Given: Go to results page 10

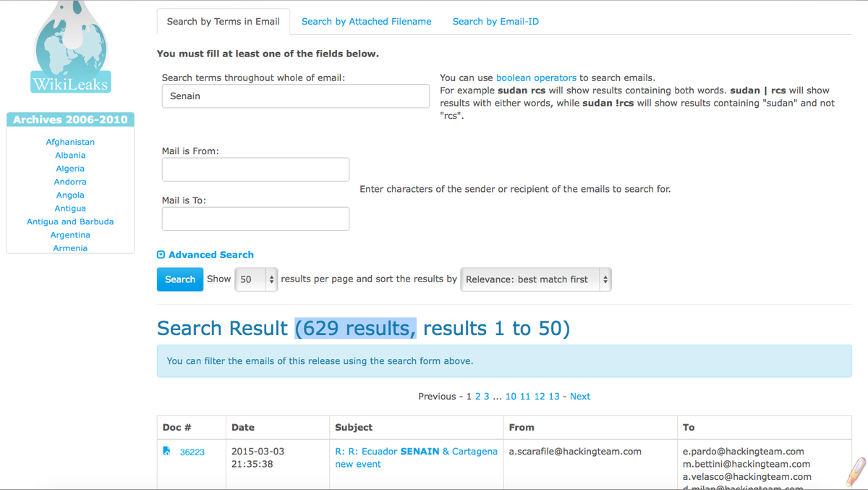Looking at the screenshot, I should click(x=511, y=397).
